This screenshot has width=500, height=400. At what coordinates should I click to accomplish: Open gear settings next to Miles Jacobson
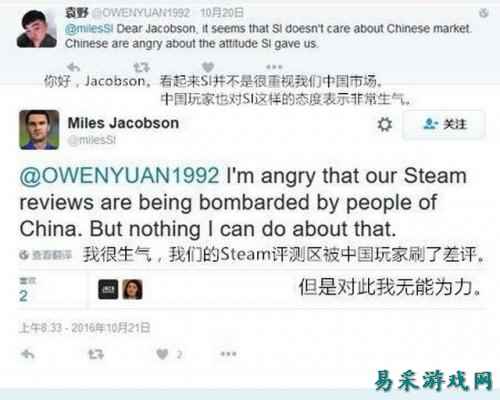pyautogui.click(x=385, y=124)
